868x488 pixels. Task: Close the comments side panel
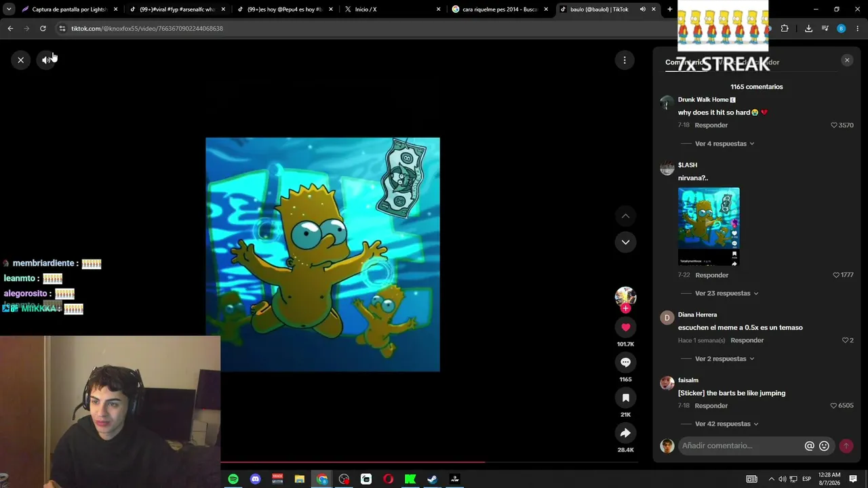click(x=846, y=60)
